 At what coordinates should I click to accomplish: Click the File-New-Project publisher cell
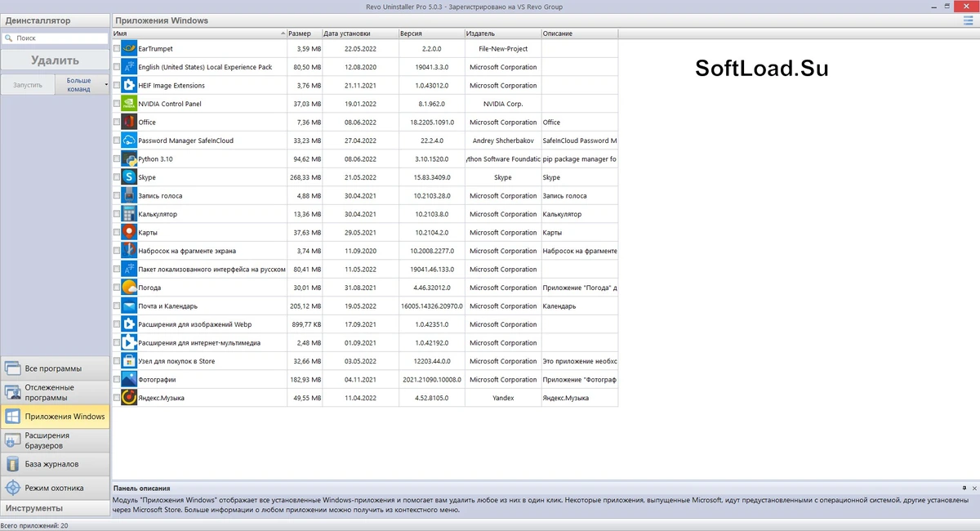coord(503,49)
